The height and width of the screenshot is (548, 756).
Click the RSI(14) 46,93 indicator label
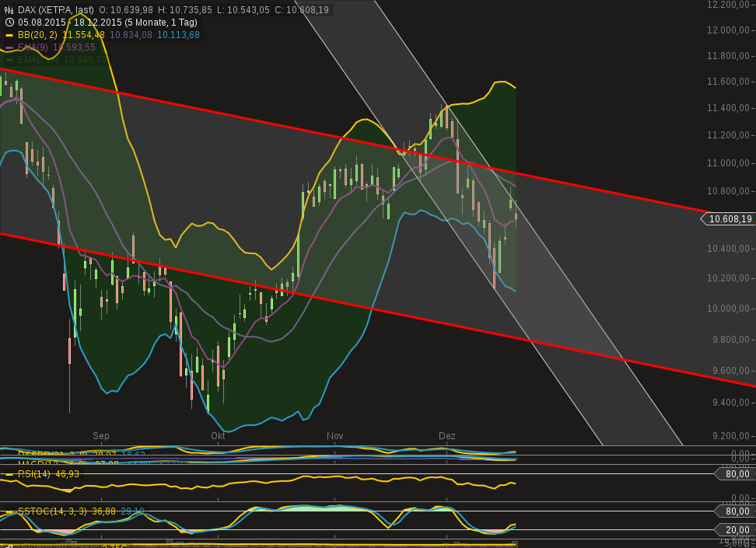click(48, 474)
